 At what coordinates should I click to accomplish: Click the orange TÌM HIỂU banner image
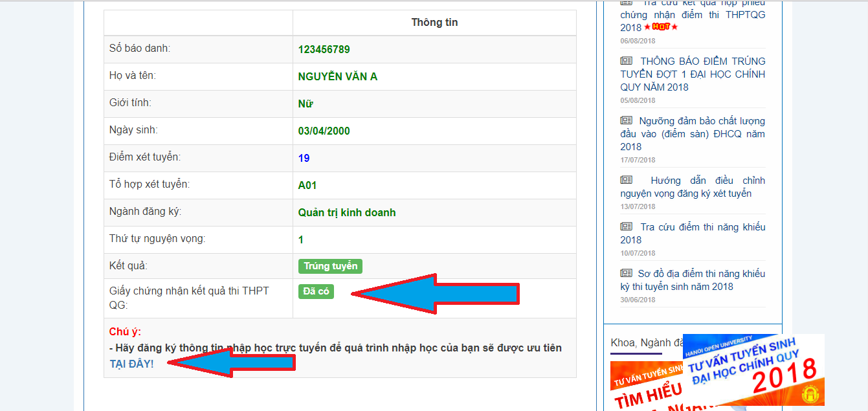click(x=646, y=386)
